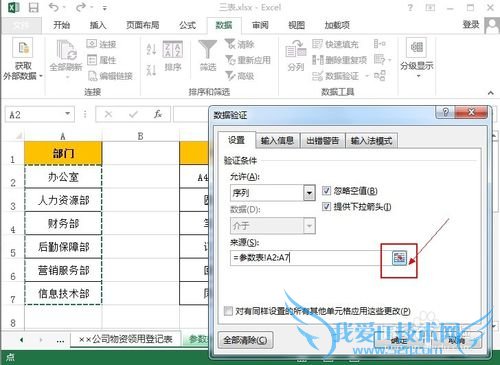
Task: Open the Review (审阅) ribbon tab
Action: coord(260,25)
